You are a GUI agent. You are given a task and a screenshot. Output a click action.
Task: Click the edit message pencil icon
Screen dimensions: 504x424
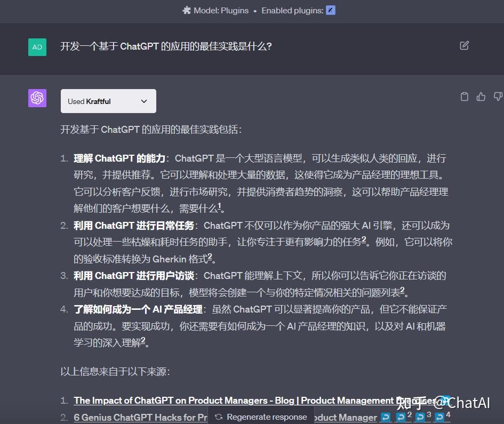(x=464, y=46)
